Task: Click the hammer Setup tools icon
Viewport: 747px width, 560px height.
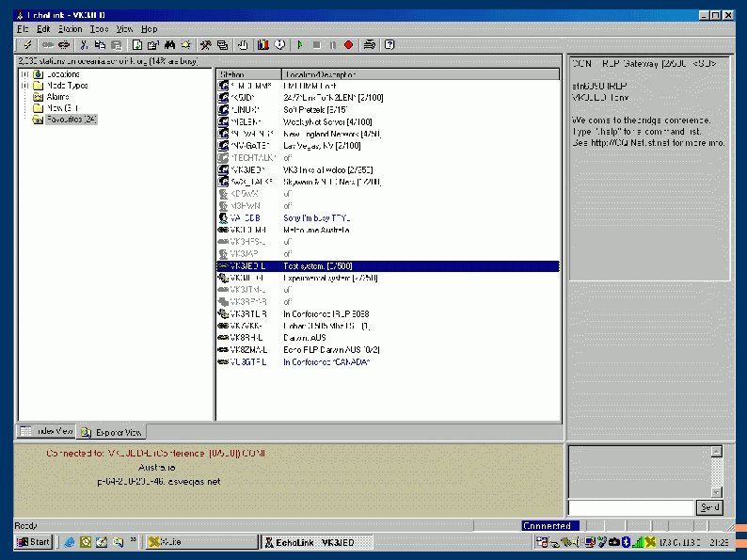Action: click(206, 44)
